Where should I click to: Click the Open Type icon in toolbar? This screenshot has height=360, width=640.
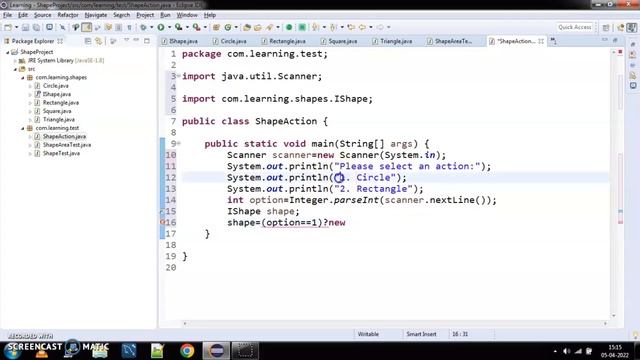pyautogui.click(x=247, y=27)
